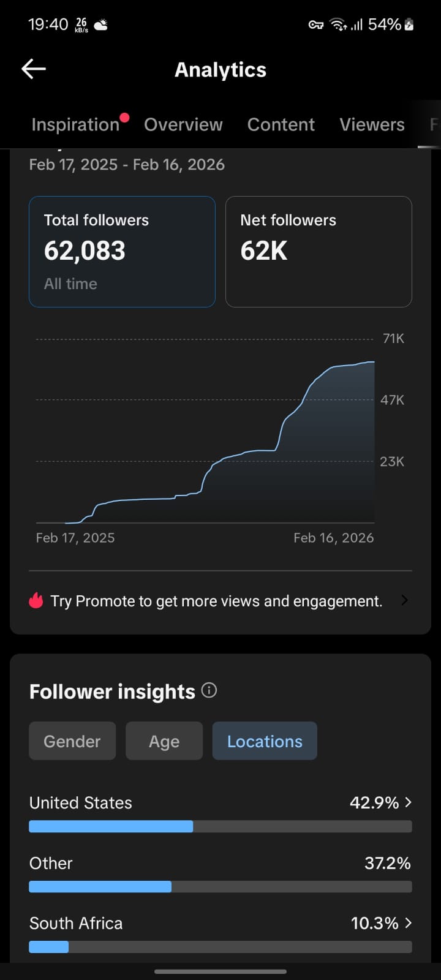Expand South Africa location details chevron
Image resolution: width=441 pixels, height=980 pixels.
[x=409, y=923]
